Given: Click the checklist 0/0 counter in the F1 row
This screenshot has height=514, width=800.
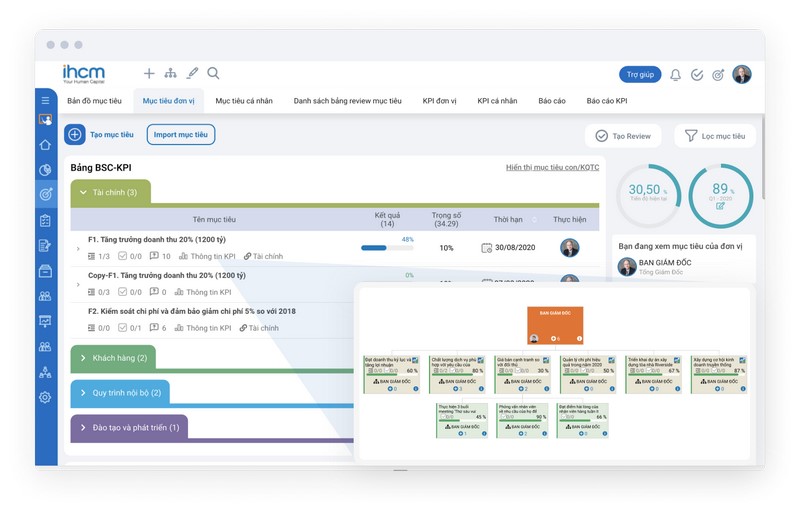Looking at the screenshot, I should point(130,256).
